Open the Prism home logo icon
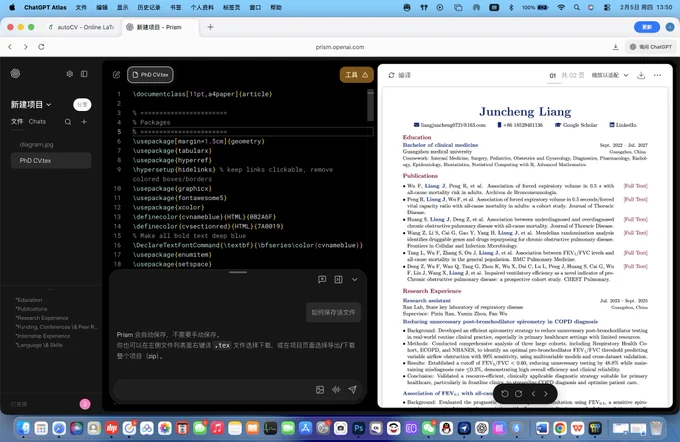The width and height of the screenshot is (680, 442). [x=15, y=74]
